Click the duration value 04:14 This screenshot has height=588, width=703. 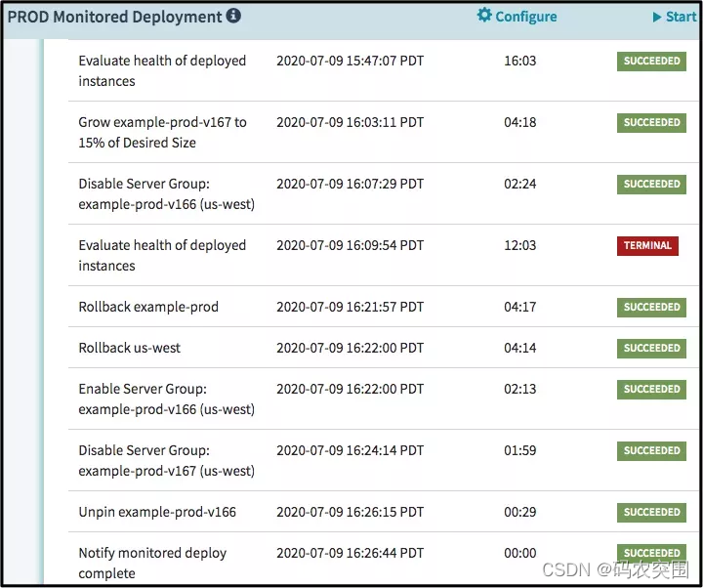point(520,348)
